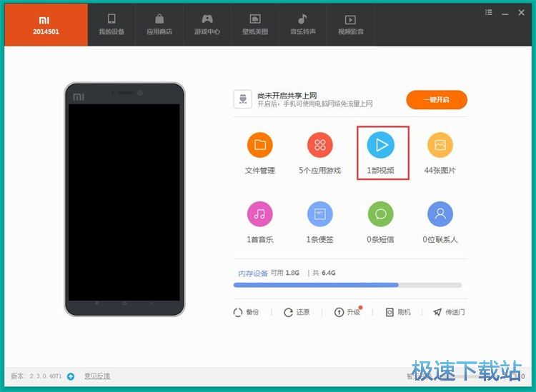The width and height of the screenshot is (536, 392).
Task: Open 1部视频 video icon
Action: click(380, 145)
